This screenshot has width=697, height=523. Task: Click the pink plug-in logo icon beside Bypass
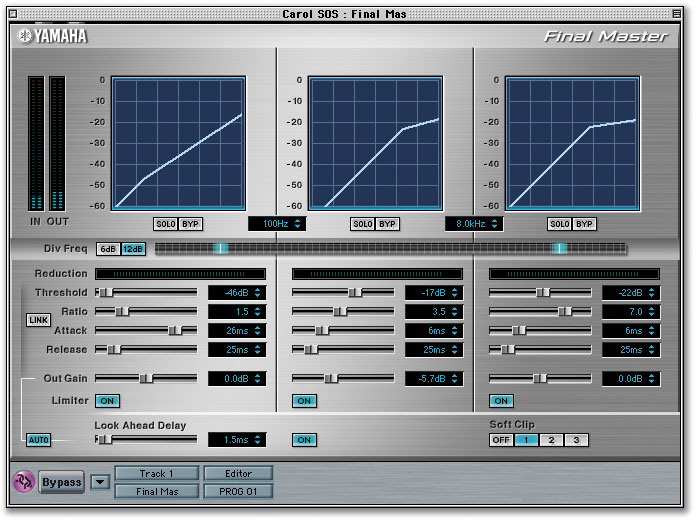pyautogui.click(x=24, y=482)
